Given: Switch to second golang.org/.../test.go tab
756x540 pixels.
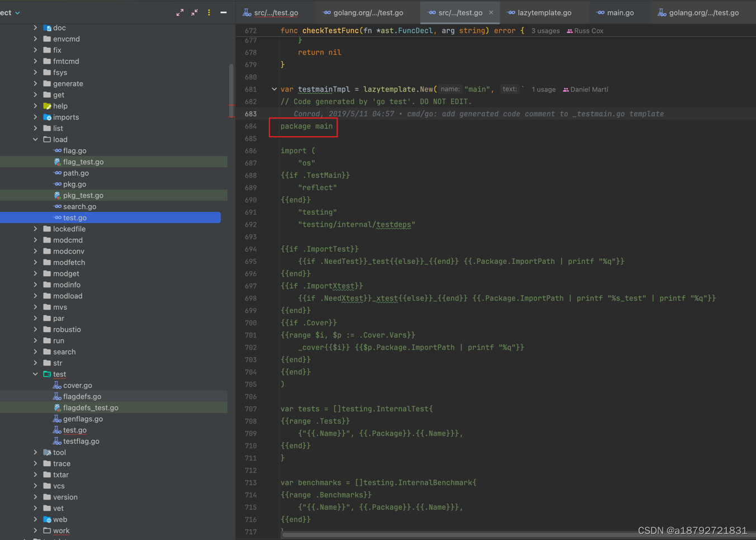Looking at the screenshot, I should click(363, 12).
